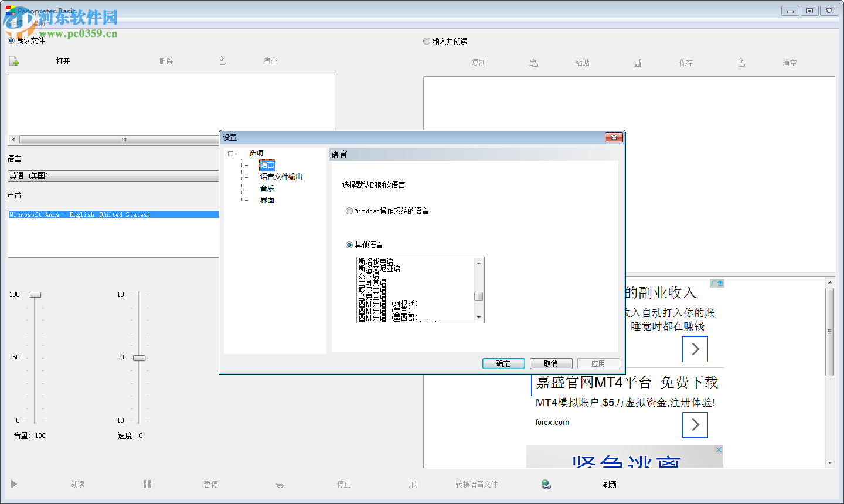Enable the 输入并朗读 option
Screen dimensions: 844x504
click(426, 41)
